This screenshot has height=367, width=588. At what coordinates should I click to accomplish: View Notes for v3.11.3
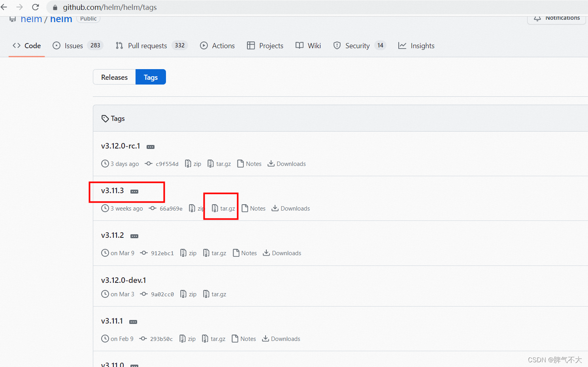253,209
